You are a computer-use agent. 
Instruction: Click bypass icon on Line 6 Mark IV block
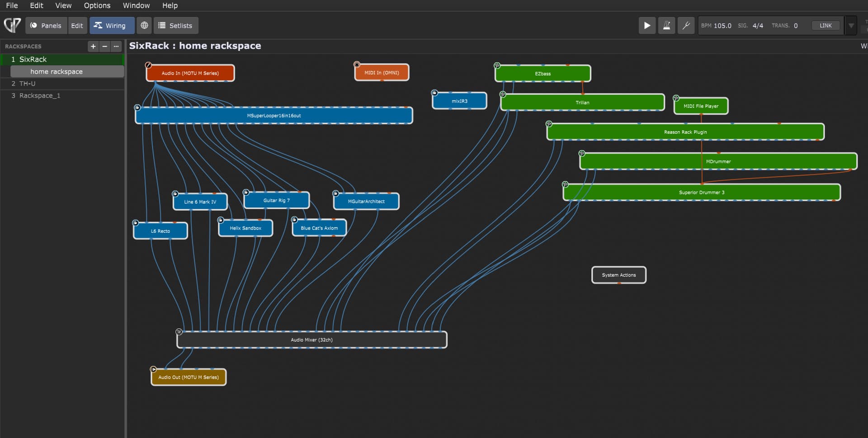175,194
